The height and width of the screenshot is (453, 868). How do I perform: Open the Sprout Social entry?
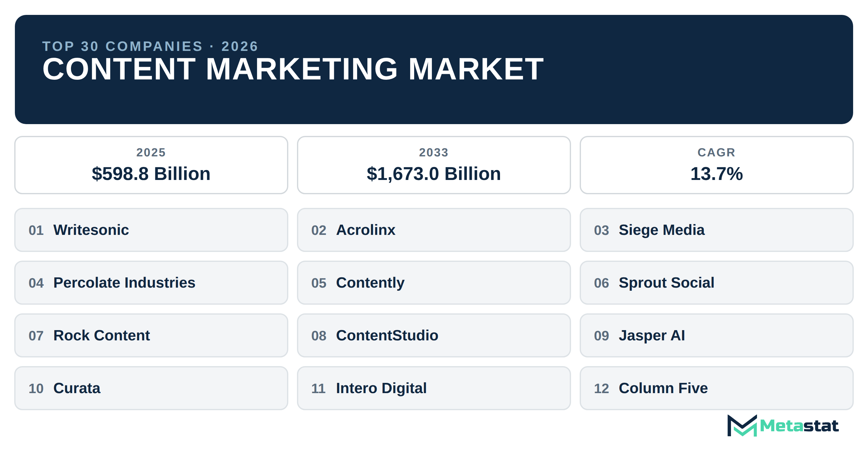point(716,283)
